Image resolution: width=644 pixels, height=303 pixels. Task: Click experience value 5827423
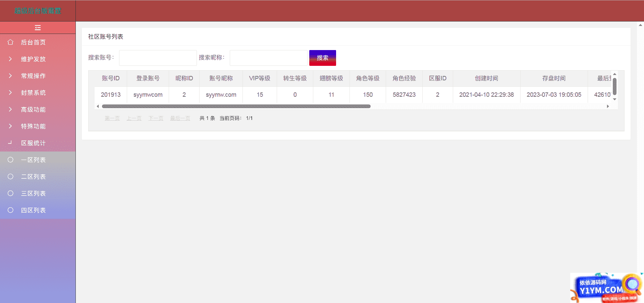pos(404,95)
